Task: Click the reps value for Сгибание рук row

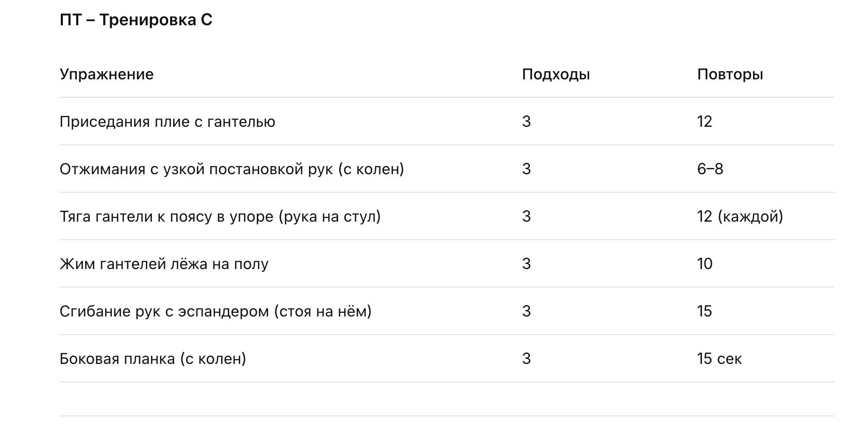Action: click(x=705, y=311)
